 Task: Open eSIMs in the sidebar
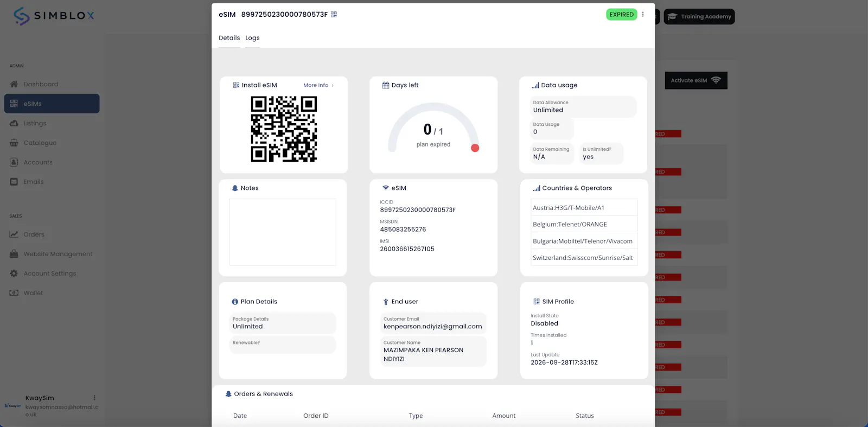click(52, 104)
